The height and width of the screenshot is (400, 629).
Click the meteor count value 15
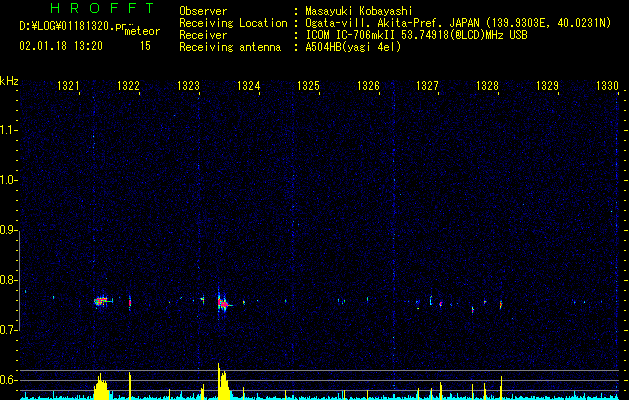[x=145, y=46]
